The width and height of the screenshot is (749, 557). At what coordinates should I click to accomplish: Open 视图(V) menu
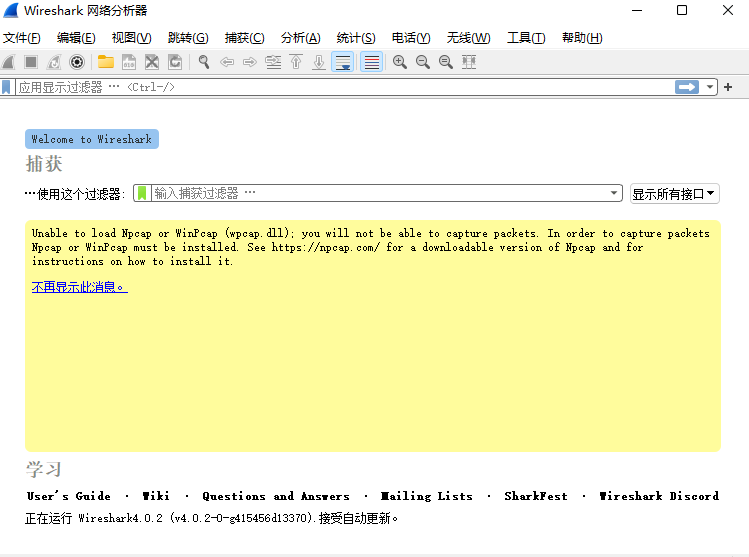click(131, 38)
